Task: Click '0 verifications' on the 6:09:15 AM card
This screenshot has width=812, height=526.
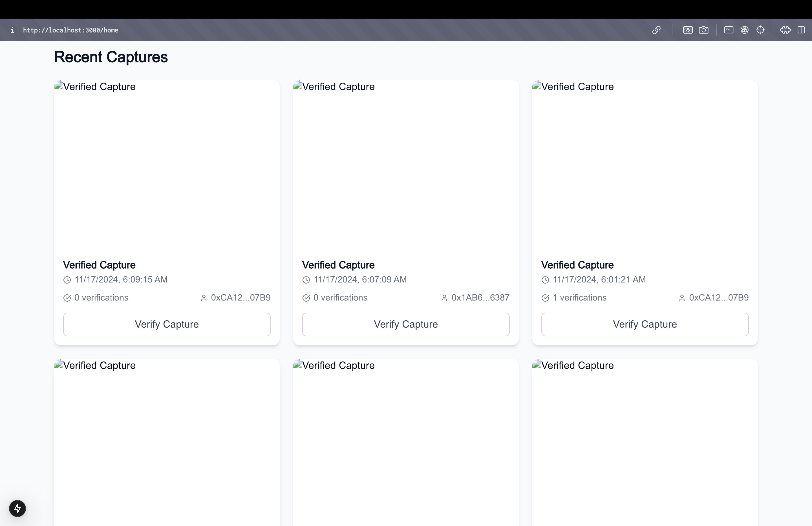Action: [101, 297]
